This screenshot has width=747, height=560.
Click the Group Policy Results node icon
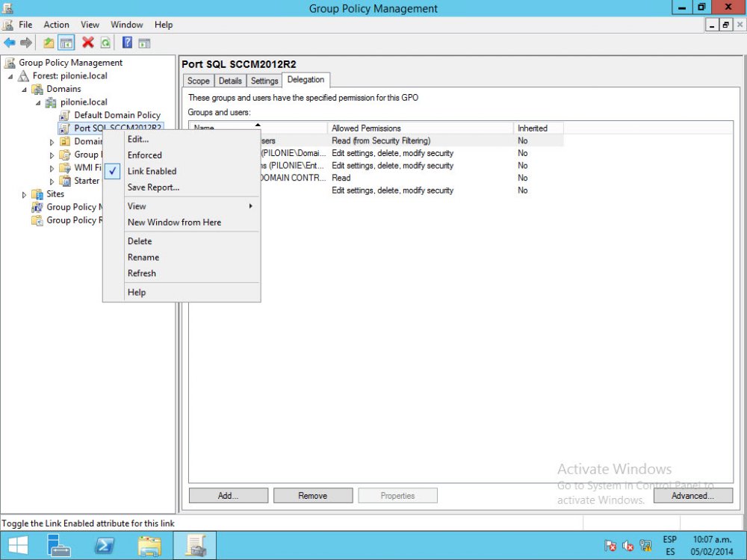37,220
